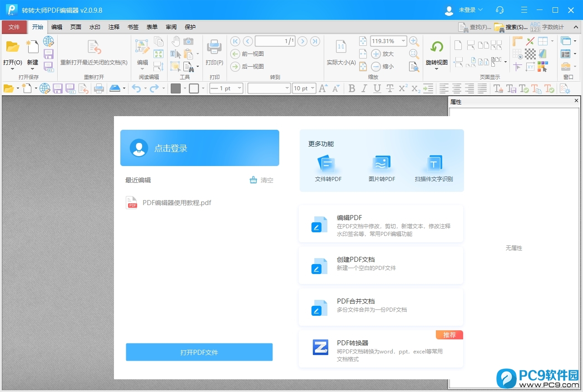This screenshot has height=392, width=583.
Task: Click the 点击登录 login banner
Action: click(x=200, y=148)
